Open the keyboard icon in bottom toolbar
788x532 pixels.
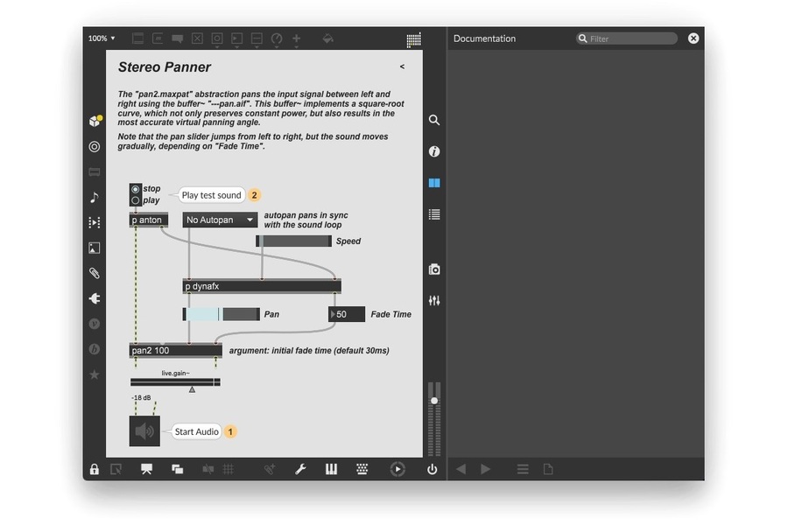coord(362,469)
